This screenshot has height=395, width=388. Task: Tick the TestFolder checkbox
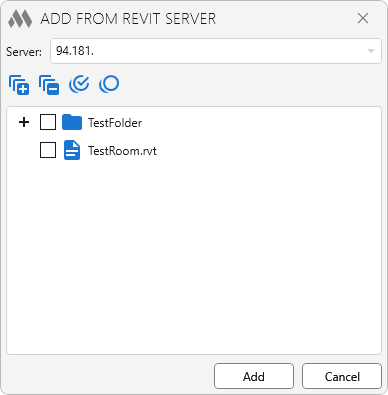pyautogui.click(x=48, y=122)
